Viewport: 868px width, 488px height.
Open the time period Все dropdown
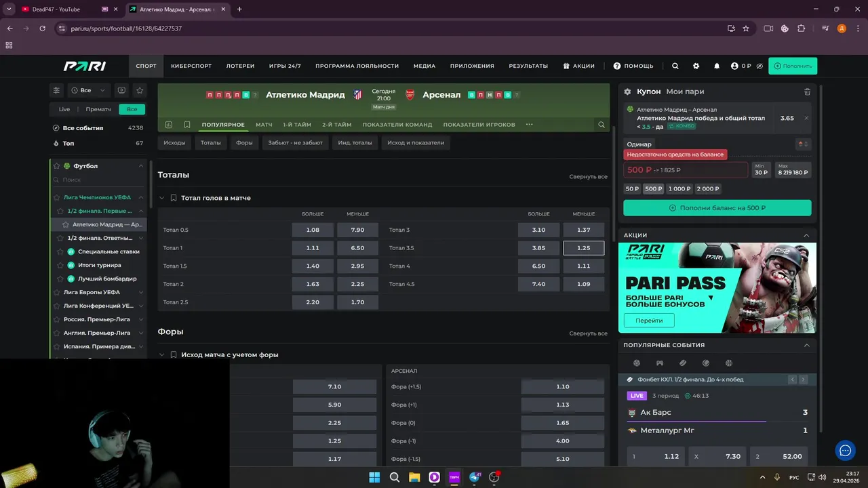tap(88, 90)
